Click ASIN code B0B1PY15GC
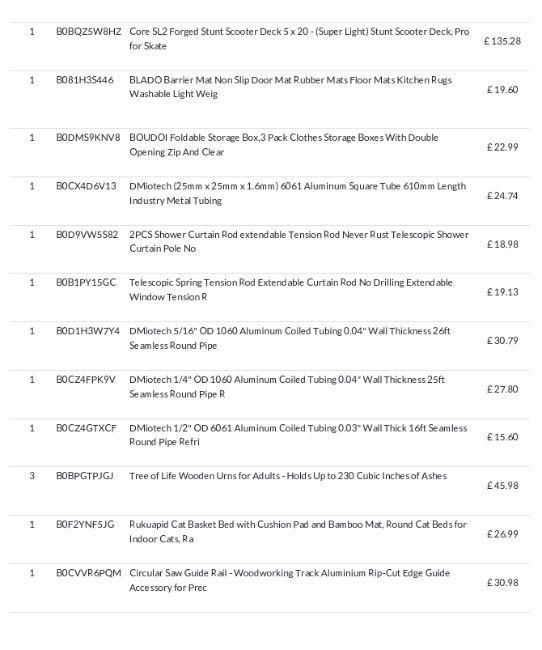 point(86,283)
